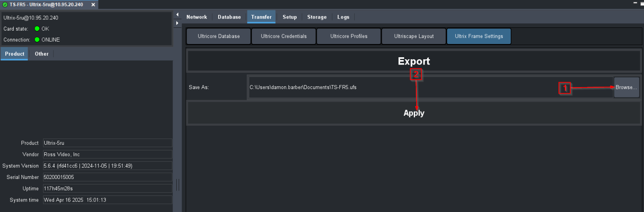Click the right arrow panel expander

pos(177,23)
